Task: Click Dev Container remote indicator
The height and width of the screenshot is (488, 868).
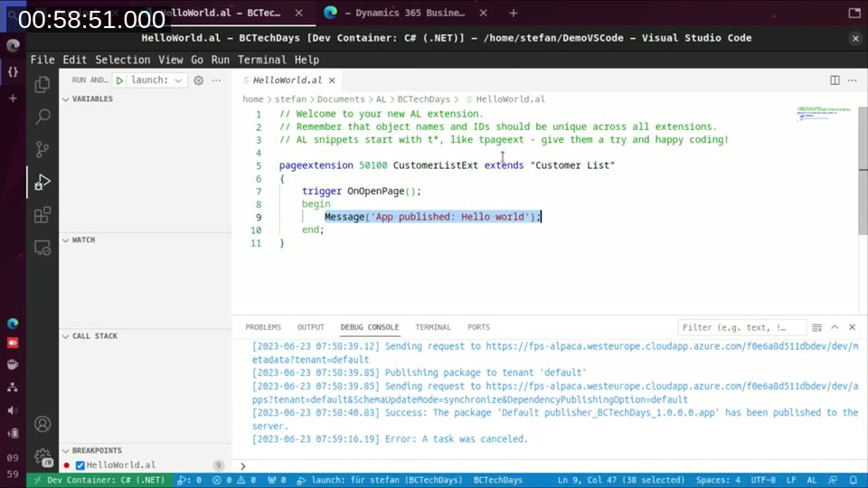Action: [x=99, y=480]
